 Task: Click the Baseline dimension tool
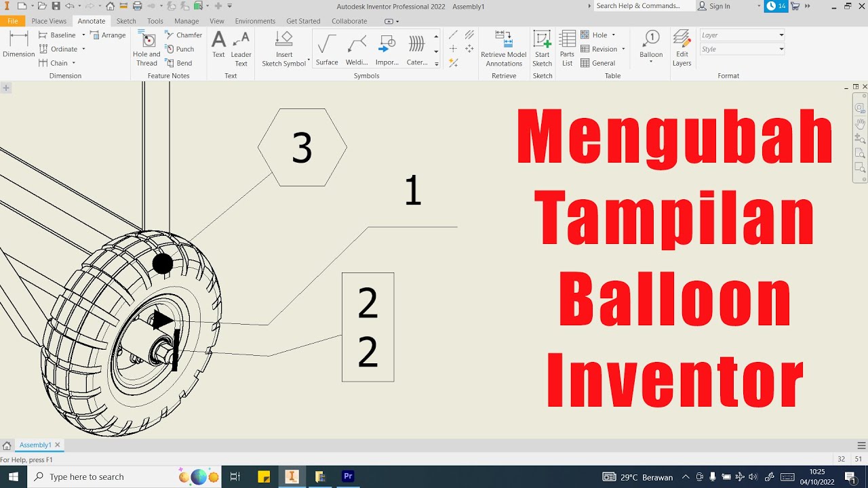pyautogui.click(x=58, y=35)
